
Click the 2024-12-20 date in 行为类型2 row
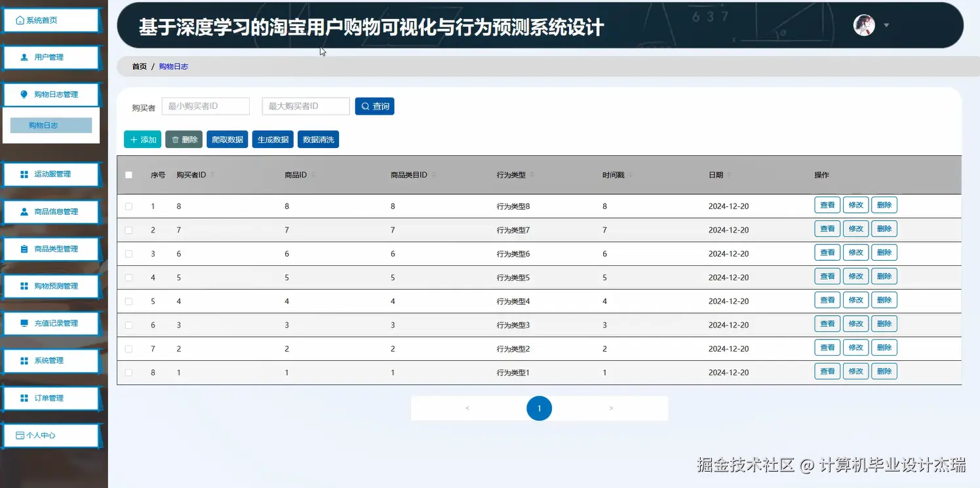[728, 348]
